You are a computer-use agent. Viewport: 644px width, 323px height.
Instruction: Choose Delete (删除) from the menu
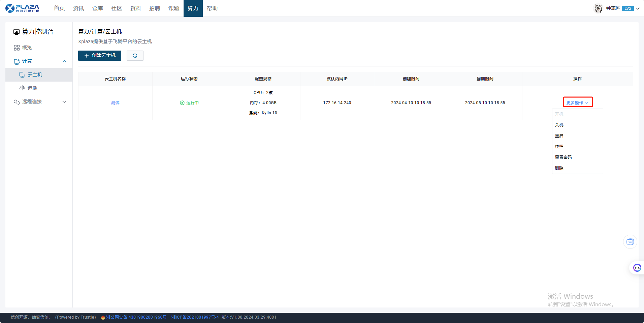[x=559, y=168]
